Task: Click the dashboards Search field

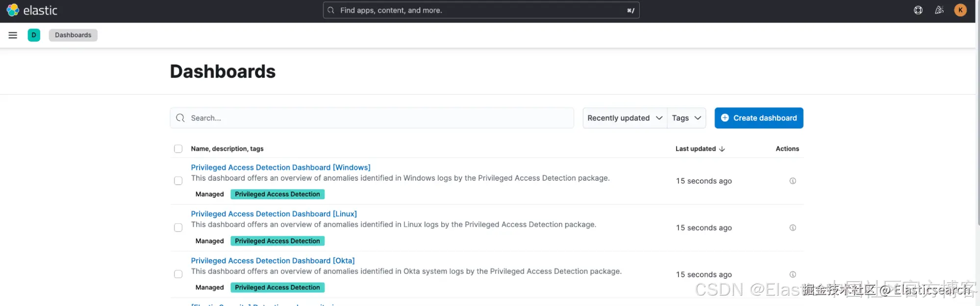Action: (377, 118)
